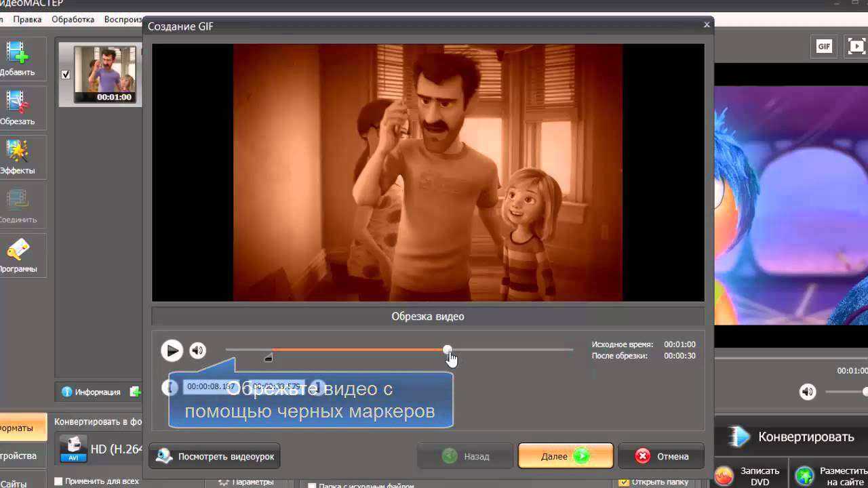Click the main player volume slider

pos(846,392)
